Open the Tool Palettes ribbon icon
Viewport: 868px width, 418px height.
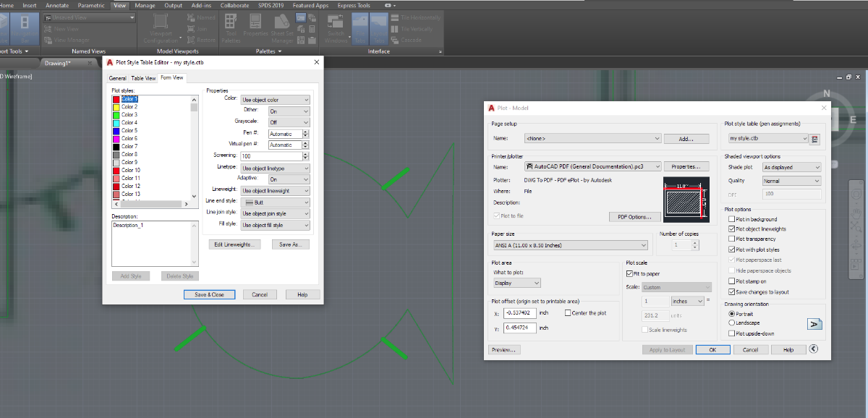click(x=231, y=28)
